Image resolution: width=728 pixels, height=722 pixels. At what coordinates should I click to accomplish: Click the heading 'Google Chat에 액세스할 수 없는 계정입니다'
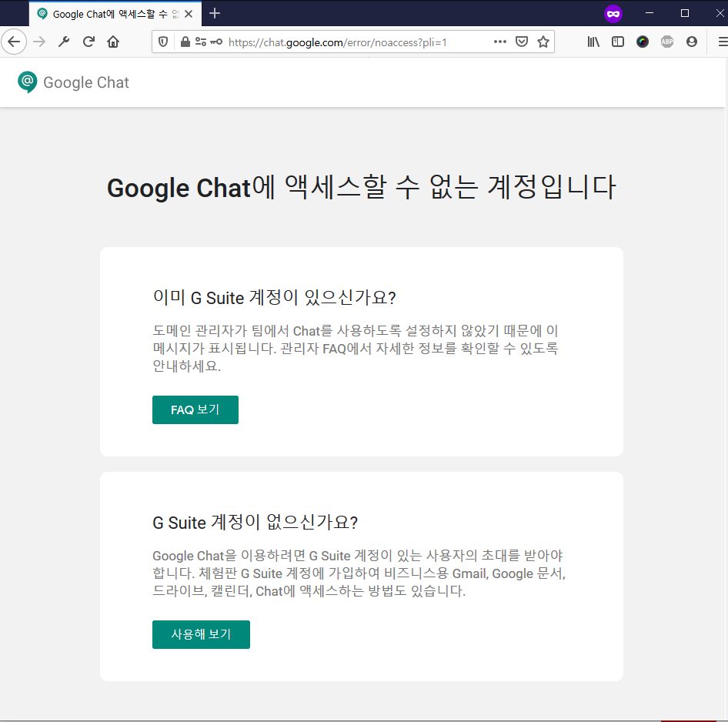pyautogui.click(x=362, y=188)
